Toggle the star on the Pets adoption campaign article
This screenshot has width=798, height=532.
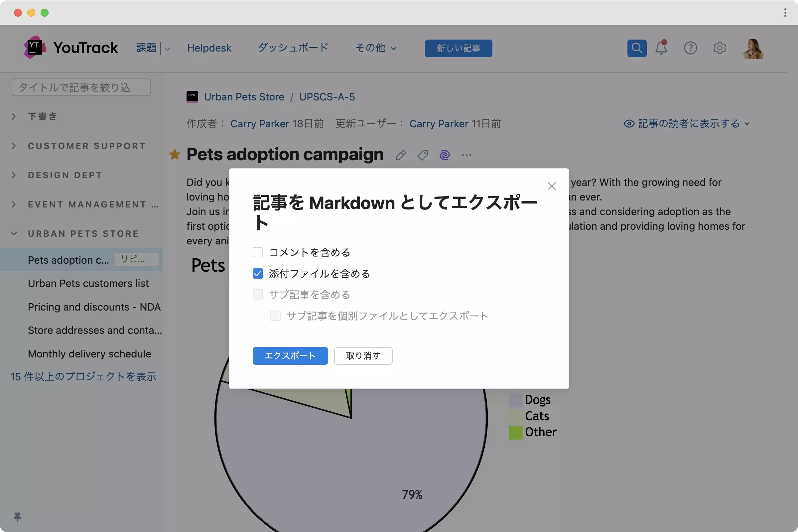175,155
